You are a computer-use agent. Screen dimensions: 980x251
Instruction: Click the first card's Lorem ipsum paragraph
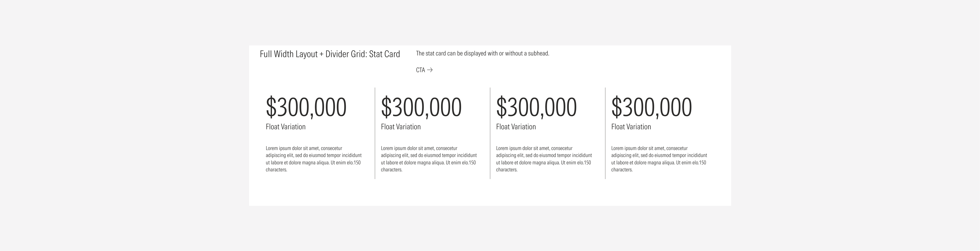314,159
